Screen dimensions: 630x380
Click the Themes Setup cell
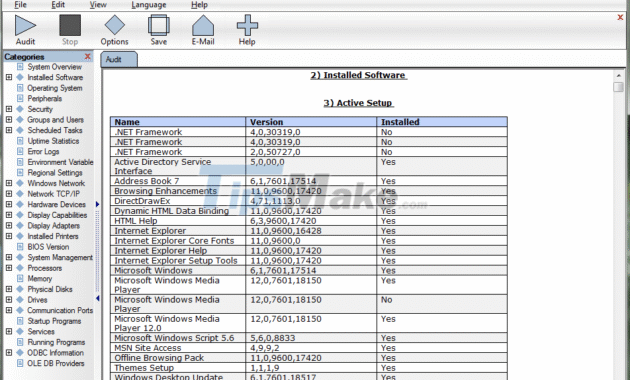tap(178, 368)
